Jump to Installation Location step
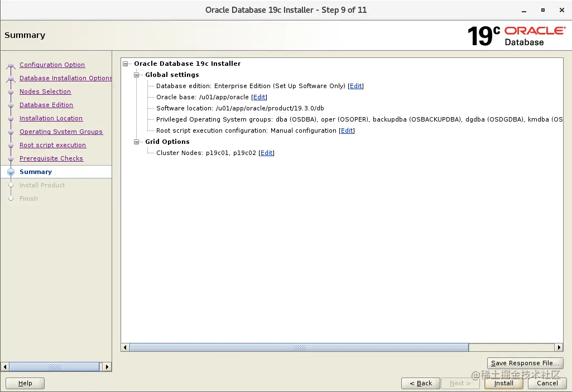 coord(51,118)
